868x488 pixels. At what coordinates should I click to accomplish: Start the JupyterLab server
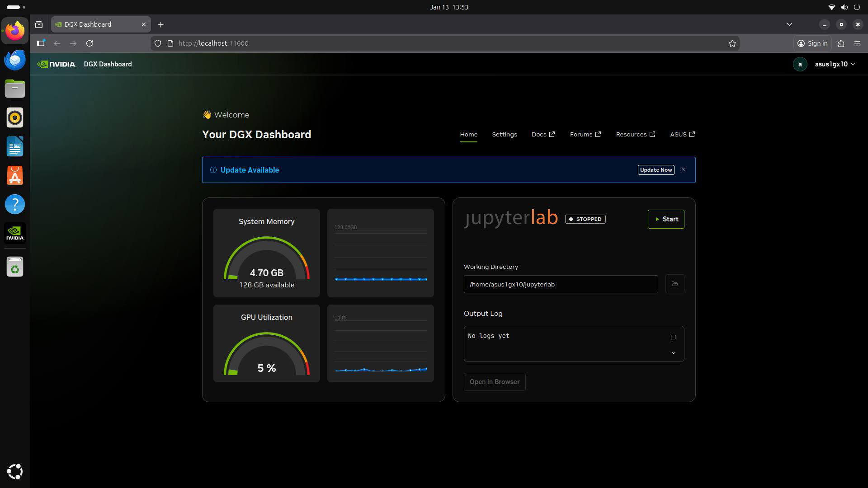point(665,219)
